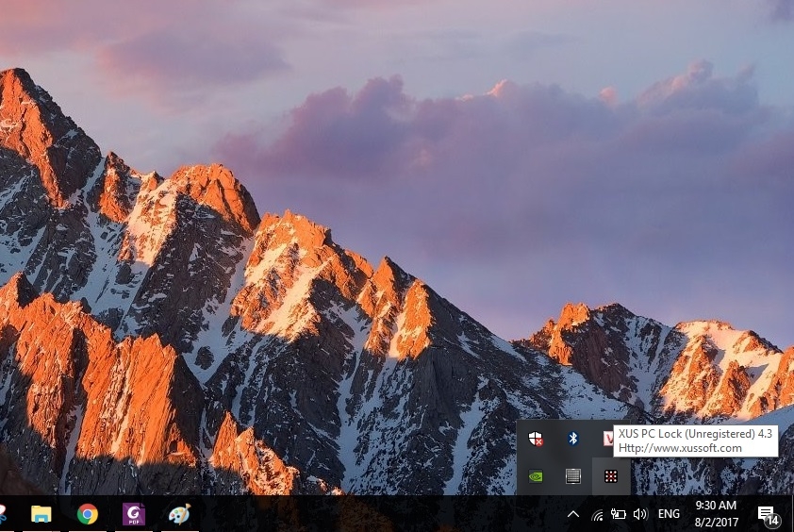This screenshot has width=794, height=532.
Task: Open the Windows Defender shield tray icon
Action: pos(536,439)
